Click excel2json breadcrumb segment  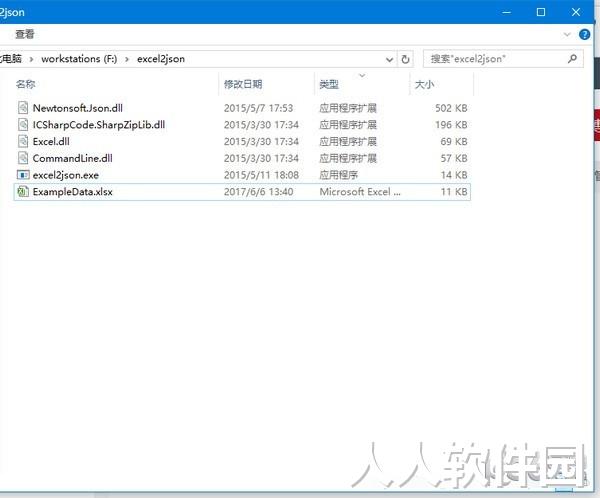click(x=161, y=59)
